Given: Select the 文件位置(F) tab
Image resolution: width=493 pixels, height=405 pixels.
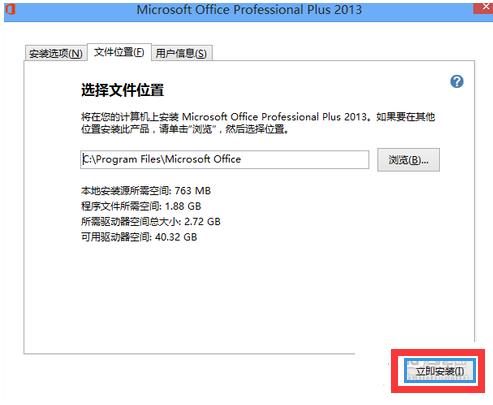Looking at the screenshot, I should [x=119, y=52].
